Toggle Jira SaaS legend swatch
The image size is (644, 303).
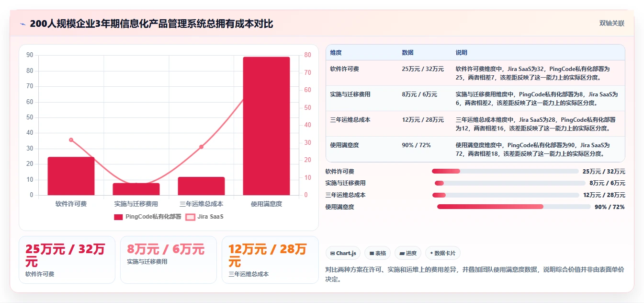190,217
